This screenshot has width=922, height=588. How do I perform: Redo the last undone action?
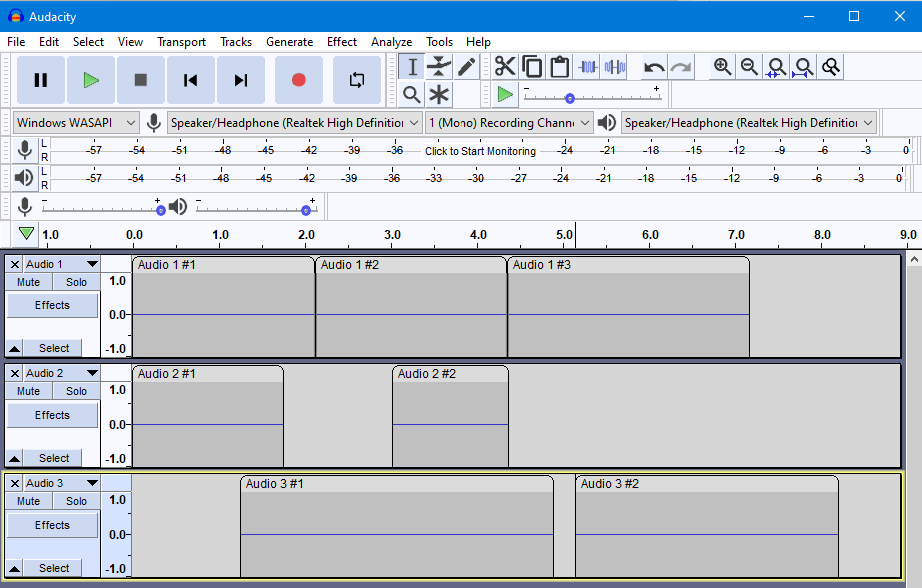pos(681,66)
